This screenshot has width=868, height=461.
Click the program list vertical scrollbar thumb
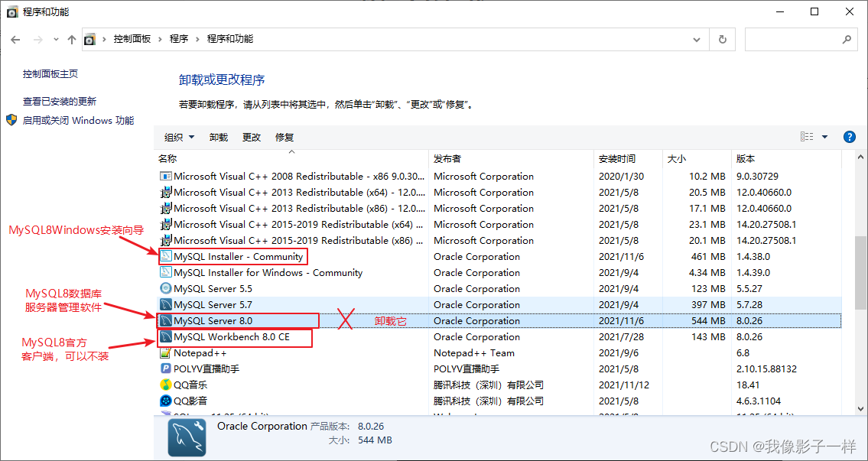[x=861, y=271]
